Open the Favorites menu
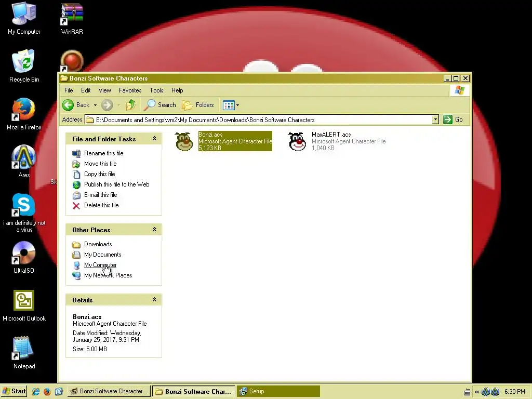The image size is (532, 399). pyautogui.click(x=130, y=90)
